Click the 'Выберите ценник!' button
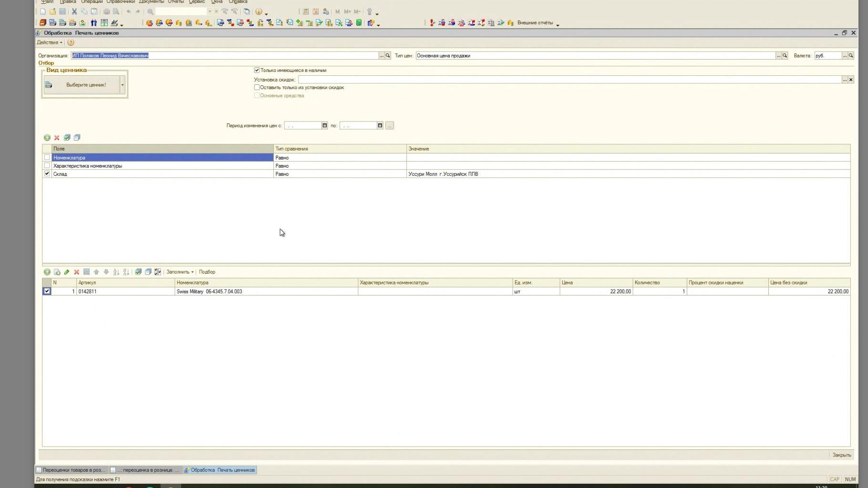Screen dimensions: 868x488 point(82,85)
